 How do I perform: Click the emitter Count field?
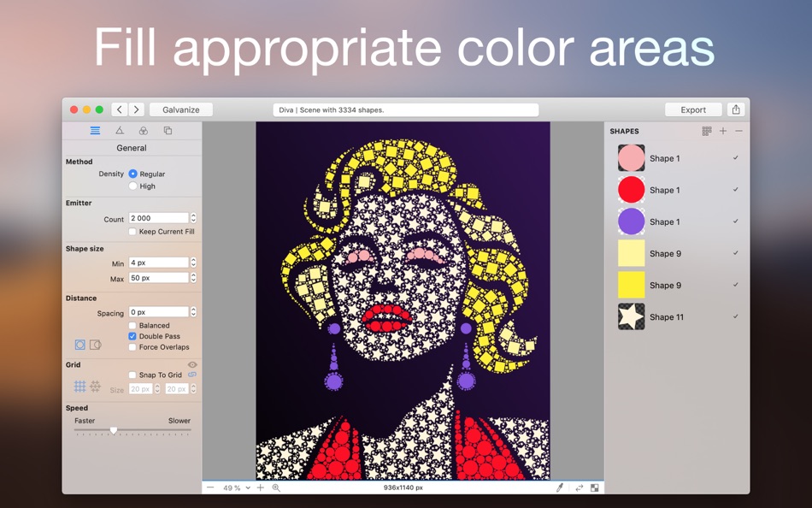pos(158,218)
